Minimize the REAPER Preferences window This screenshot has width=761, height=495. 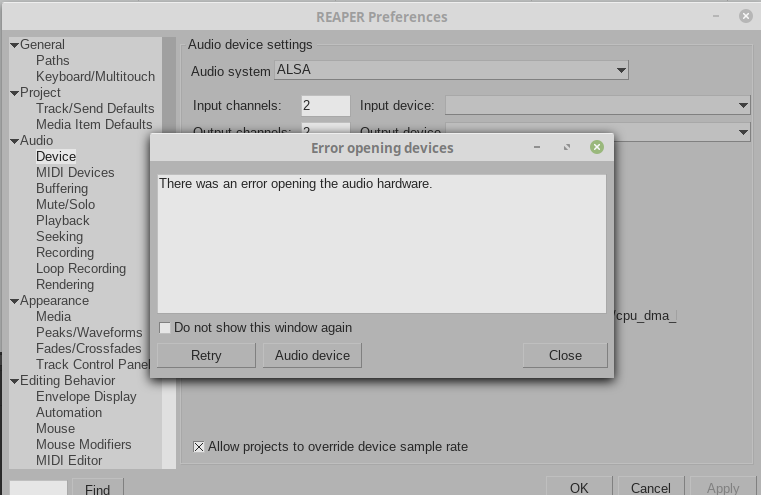[716, 16]
